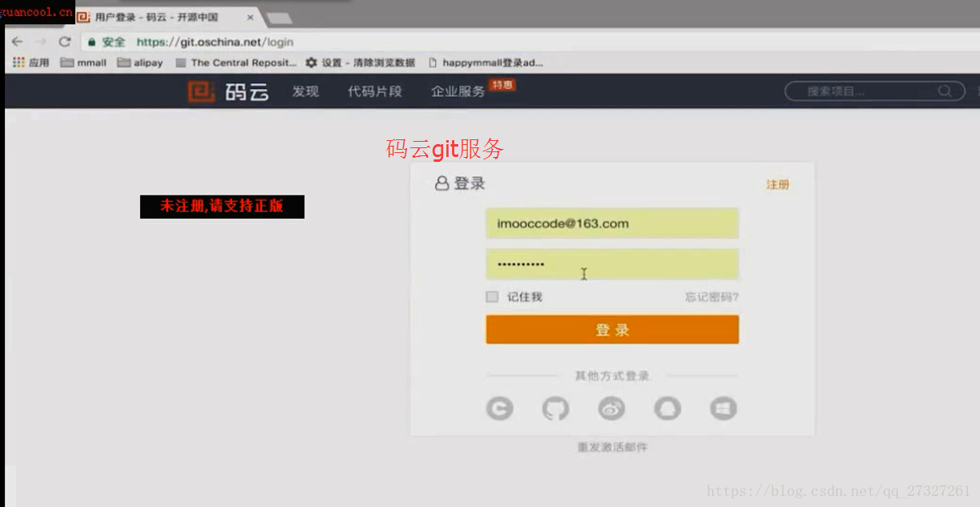This screenshot has height=507, width=980.
Task: Focus the password input field
Action: pyautogui.click(x=612, y=264)
